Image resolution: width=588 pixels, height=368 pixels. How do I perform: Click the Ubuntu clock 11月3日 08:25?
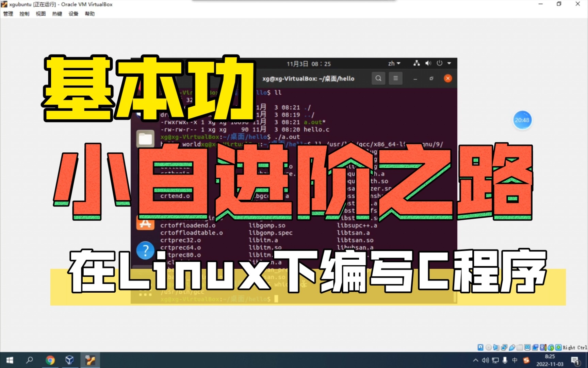[309, 64]
